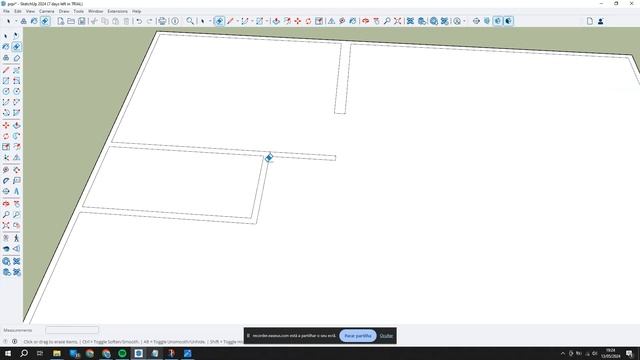Select the Follow Me tool in left toolbar
This screenshot has width=640, height=360.
16,136
